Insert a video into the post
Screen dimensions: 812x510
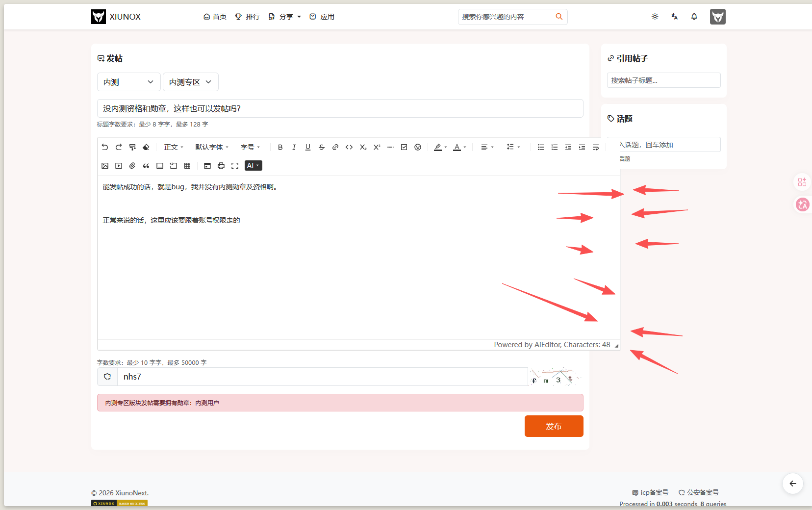tap(119, 166)
